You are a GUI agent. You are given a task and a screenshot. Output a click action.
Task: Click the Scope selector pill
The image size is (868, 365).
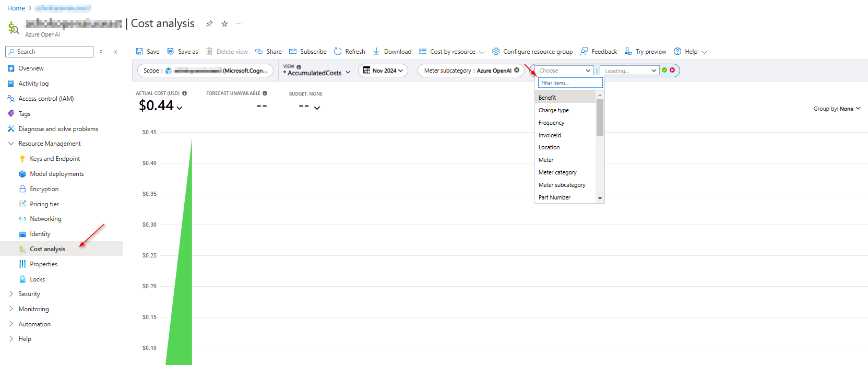[x=205, y=70]
